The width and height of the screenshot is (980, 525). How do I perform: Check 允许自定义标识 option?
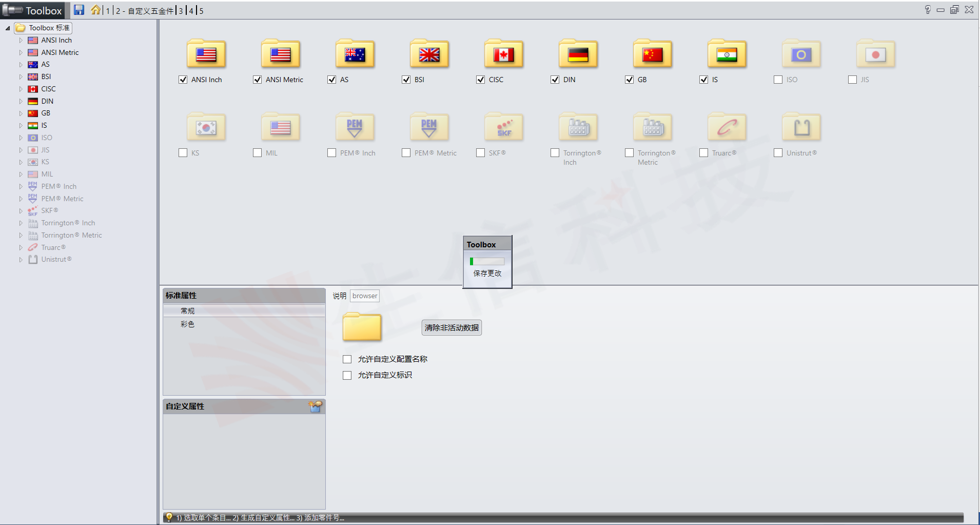pos(347,375)
